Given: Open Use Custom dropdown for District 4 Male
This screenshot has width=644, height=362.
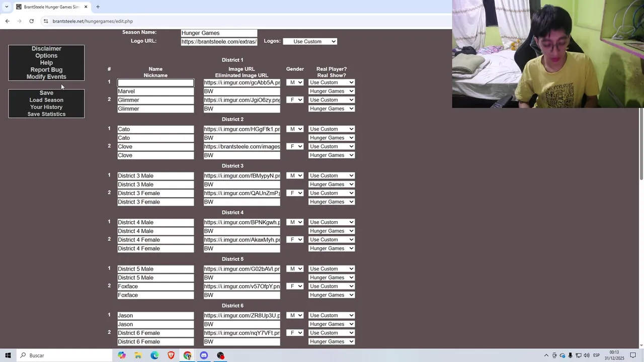Looking at the screenshot, I should (x=332, y=222).
